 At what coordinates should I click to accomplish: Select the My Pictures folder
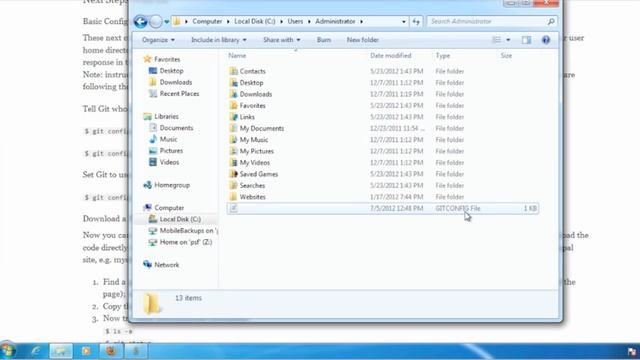(256, 151)
